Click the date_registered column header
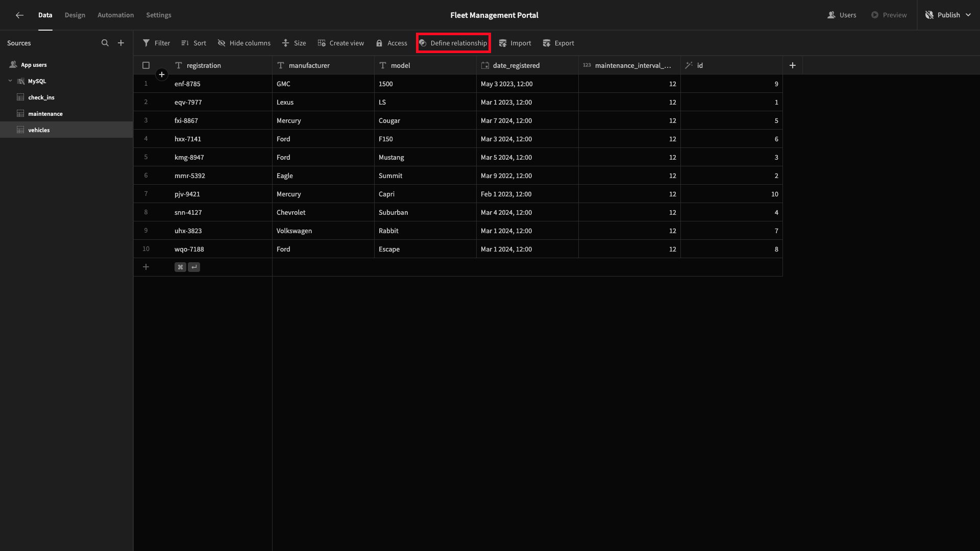The image size is (980, 551). point(527,65)
